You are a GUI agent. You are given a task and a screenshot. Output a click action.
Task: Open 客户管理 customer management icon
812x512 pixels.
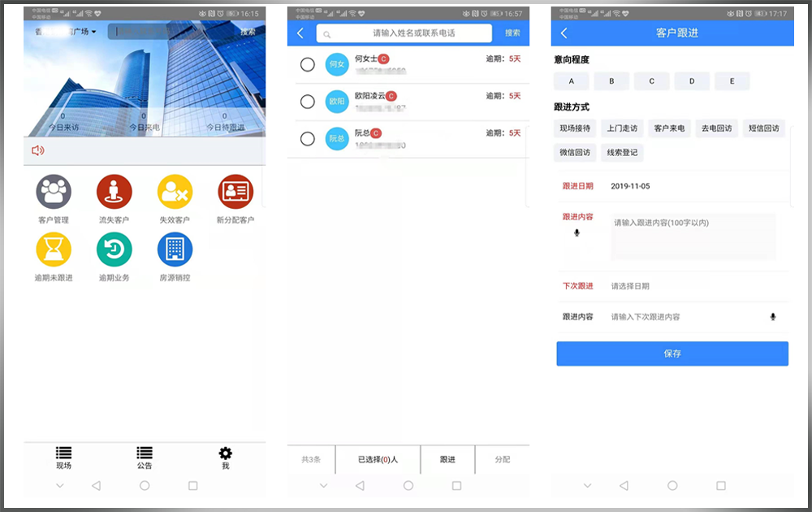54,193
